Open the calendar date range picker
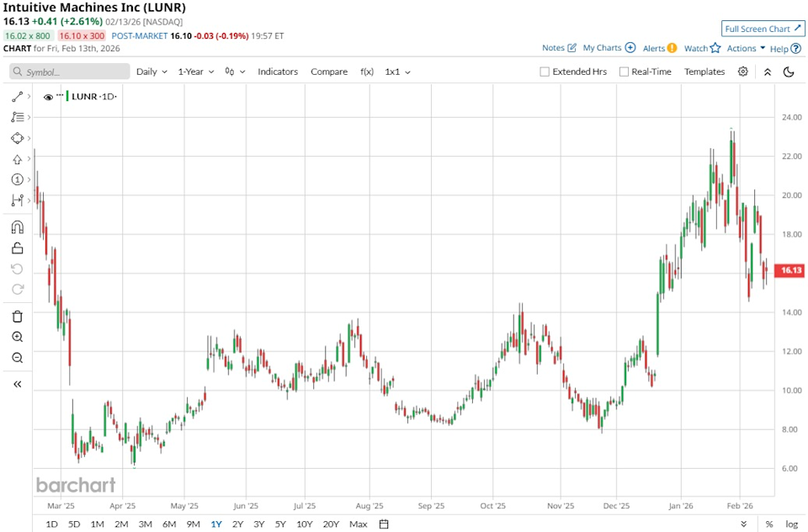Screen dimensions: 808x532 [x=384, y=524]
